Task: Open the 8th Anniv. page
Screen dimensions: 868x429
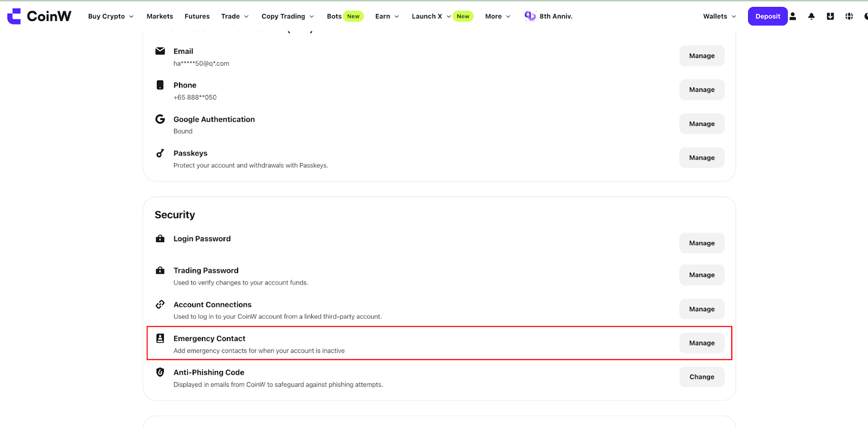Action: coord(556,16)
